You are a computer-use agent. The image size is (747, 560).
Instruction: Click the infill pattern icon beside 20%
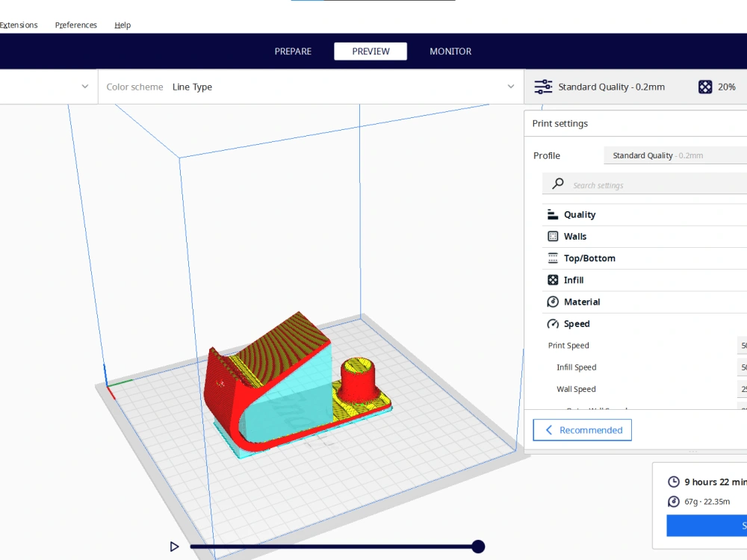click(705, 87)
